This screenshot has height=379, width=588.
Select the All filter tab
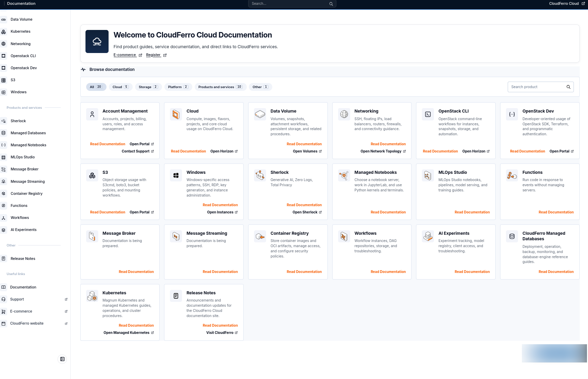point(96,87)
